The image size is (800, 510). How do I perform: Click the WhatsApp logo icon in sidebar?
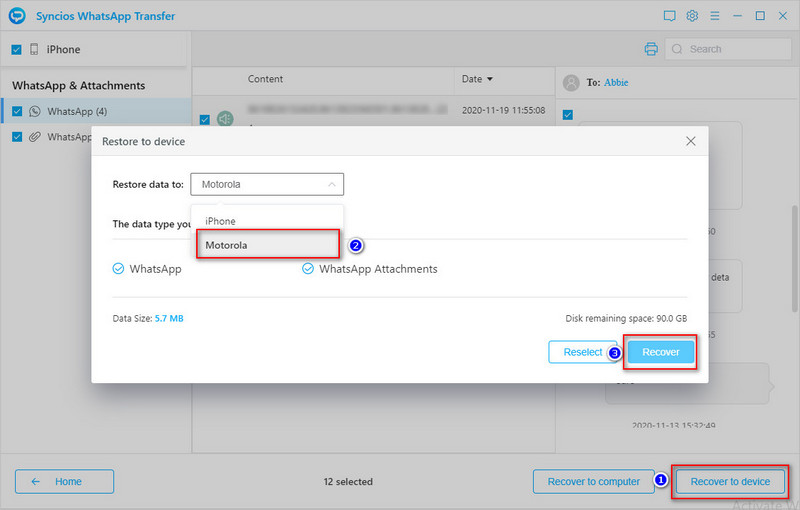35,111
